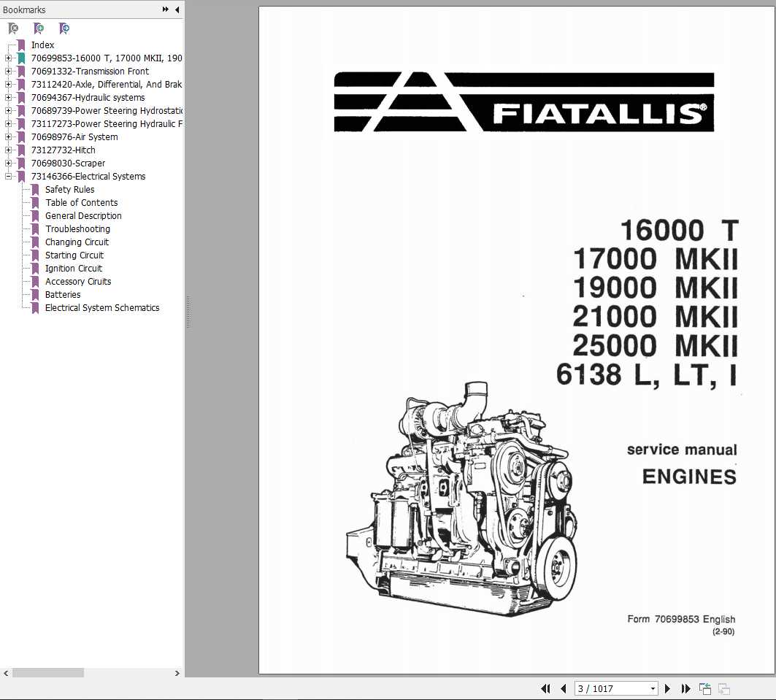Click the Bookmarks panel title
The width and height of the screenshot is (776, 700).
pyautogui.click(x=24, y=10)
